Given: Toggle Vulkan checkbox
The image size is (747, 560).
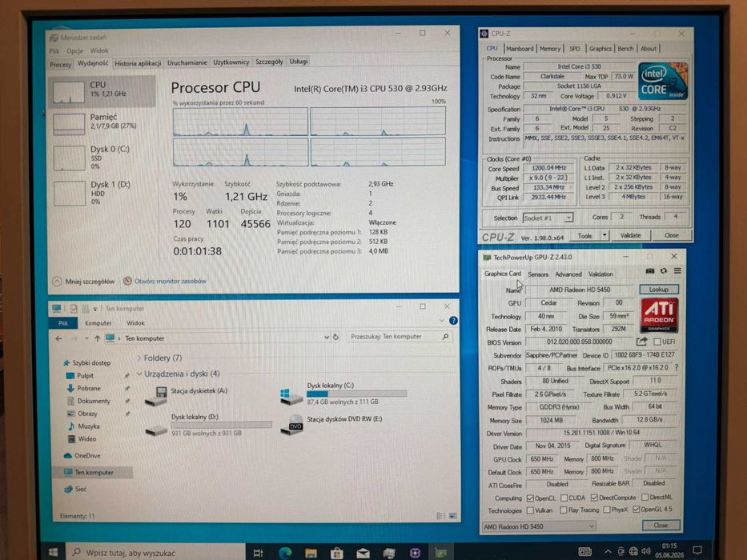Looking at the screenshot, I should (530, 510).
